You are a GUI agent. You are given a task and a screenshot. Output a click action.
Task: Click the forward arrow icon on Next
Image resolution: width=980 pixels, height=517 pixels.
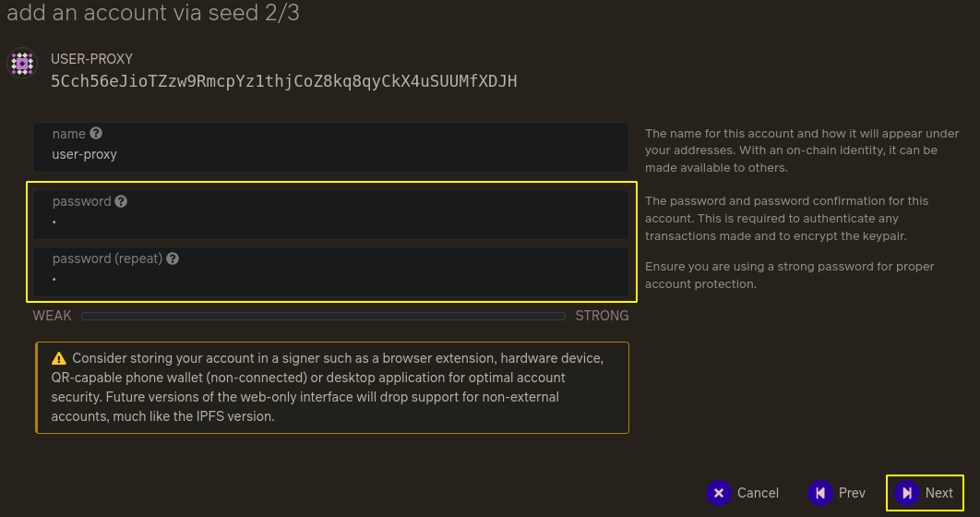pyautogui.click(x=907, y=493)
